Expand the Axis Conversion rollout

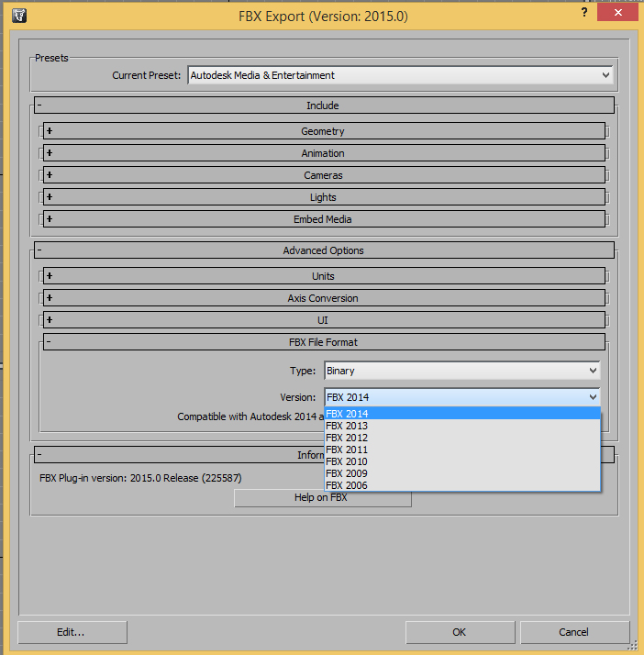(324, 298)
